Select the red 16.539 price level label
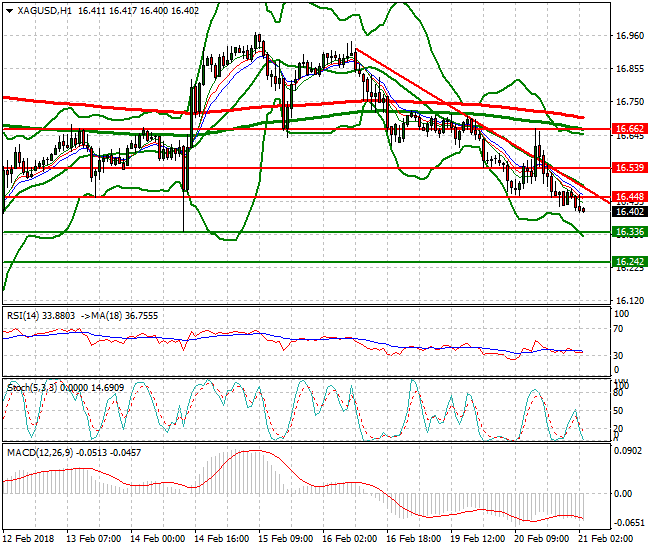The height and width of the screenshot is (550, 650). click(630, 167)
